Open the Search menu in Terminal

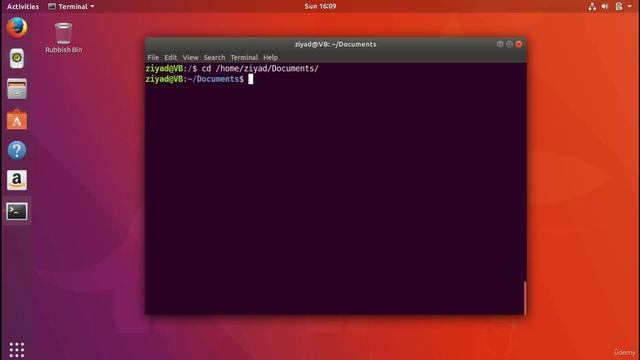click(214, 58)
